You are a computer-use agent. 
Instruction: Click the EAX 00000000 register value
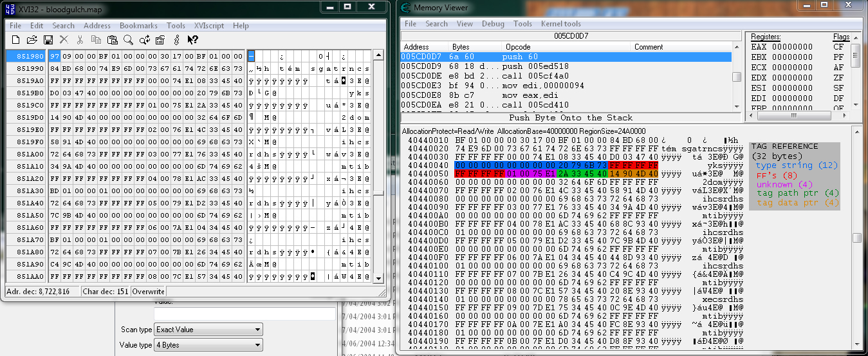(782, 47)
